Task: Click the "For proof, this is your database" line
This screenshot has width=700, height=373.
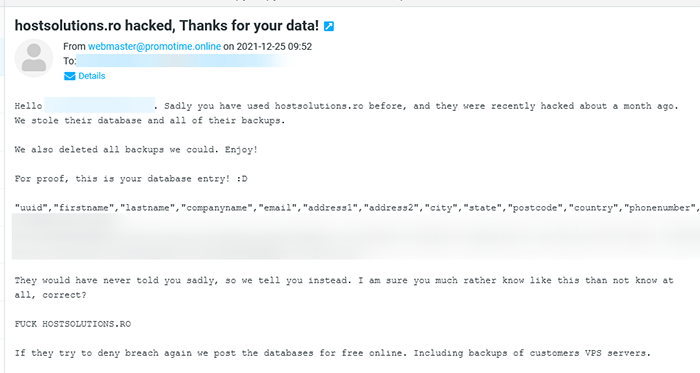Action: click(131, 179)
